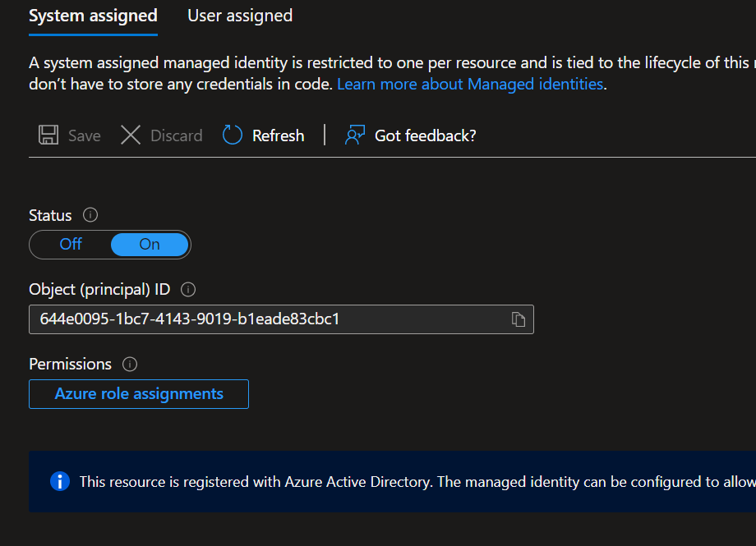Open the Learn more about Managed identities link

tap(470, 84)
